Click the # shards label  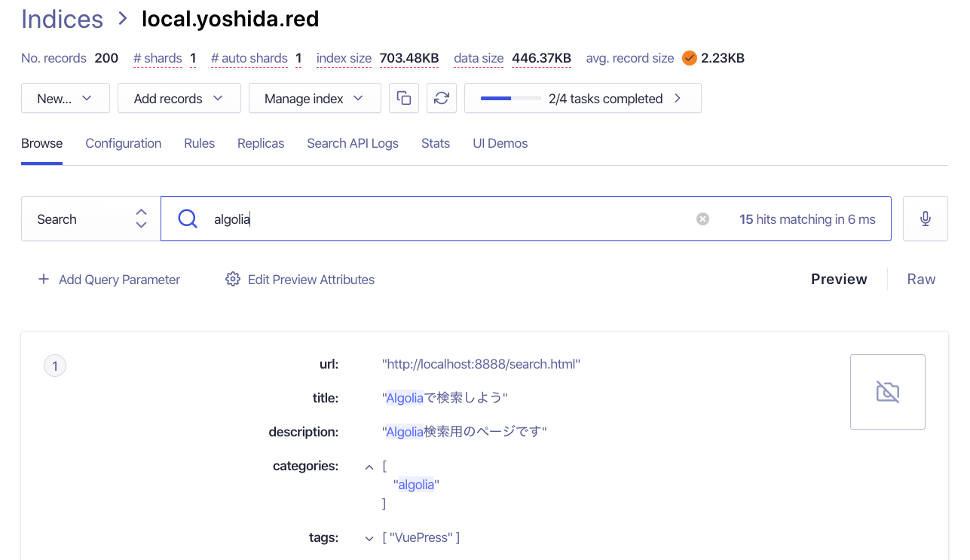[158, 58]
